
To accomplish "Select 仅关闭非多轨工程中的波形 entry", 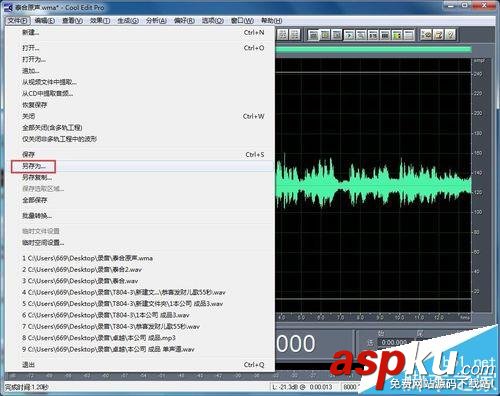I will [x=140, y=139].
